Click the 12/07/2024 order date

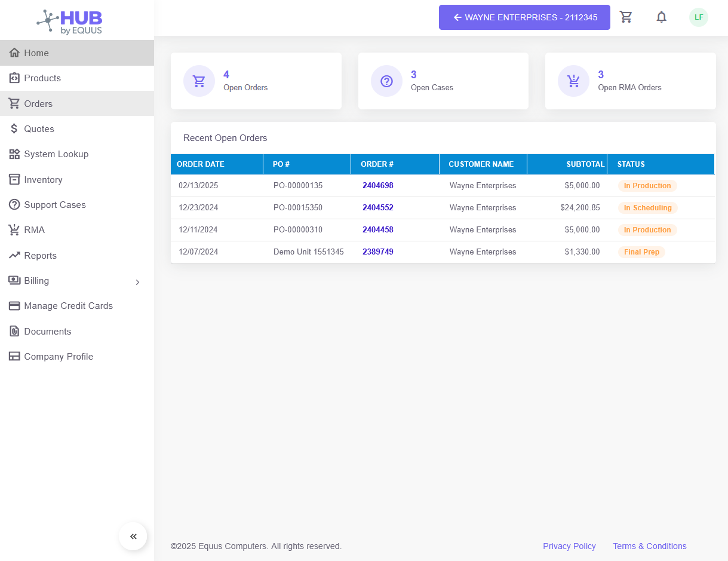(198, 252)
